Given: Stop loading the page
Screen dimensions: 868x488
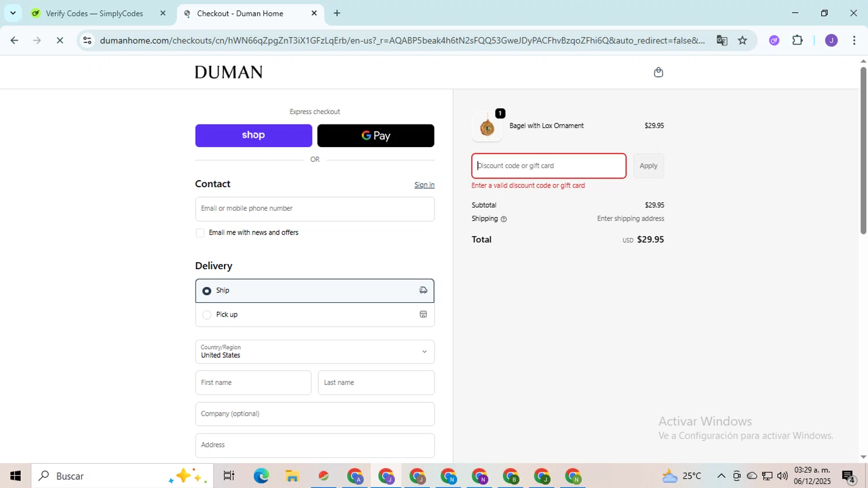Looking at the screenshot, I should point(60,41).
